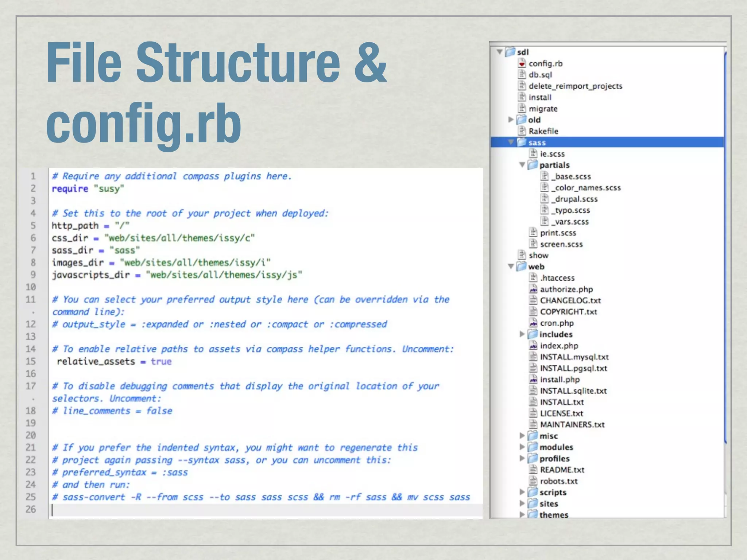Select COPYRIGHT.txt in web folder
The height and width of the screenshot is (560, 747).
[x=568, y=312]
